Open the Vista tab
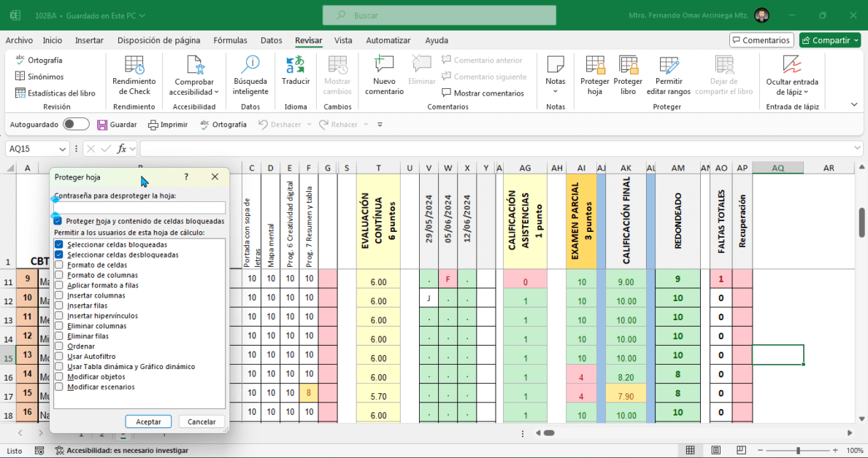 [x=343, y=41]
